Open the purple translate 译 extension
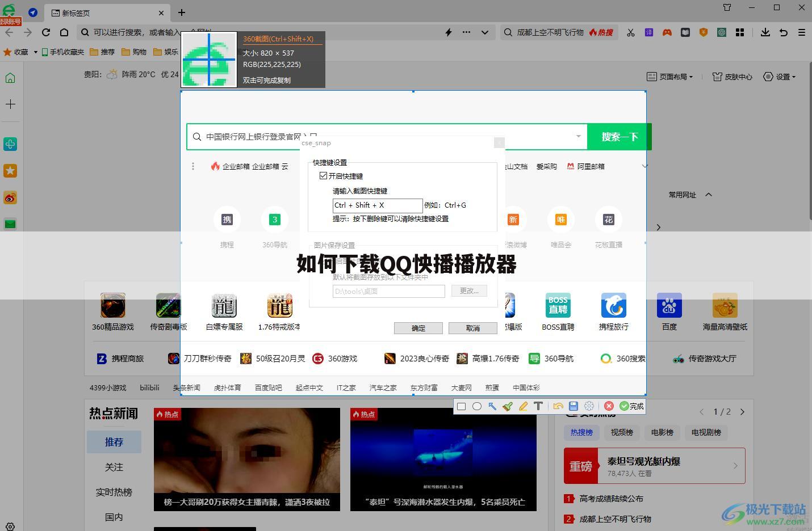 [649, 32]
